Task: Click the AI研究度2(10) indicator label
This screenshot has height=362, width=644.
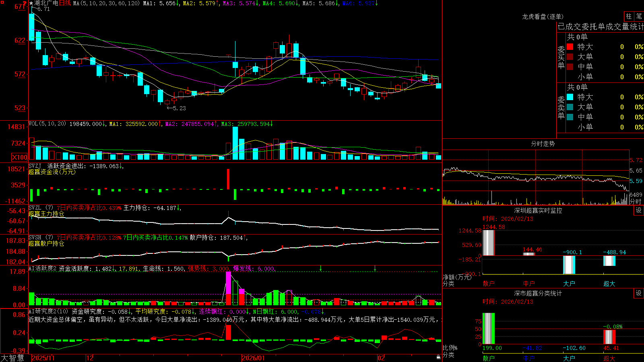Action: [49, 311]
